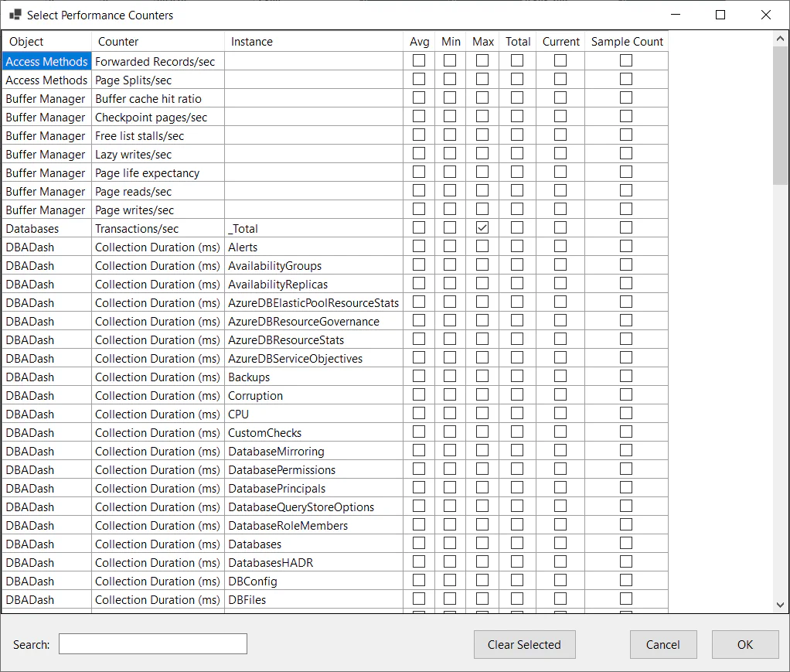Screen dimensions: 790x672
Task: Enable Min for Page life expectancy
Action: pos(451,172)
